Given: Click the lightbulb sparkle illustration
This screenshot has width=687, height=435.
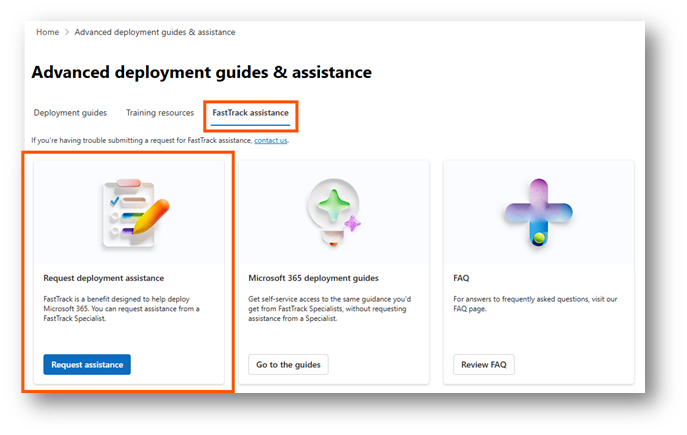Looking at the screenshot, I should click(x=334, y=212).
